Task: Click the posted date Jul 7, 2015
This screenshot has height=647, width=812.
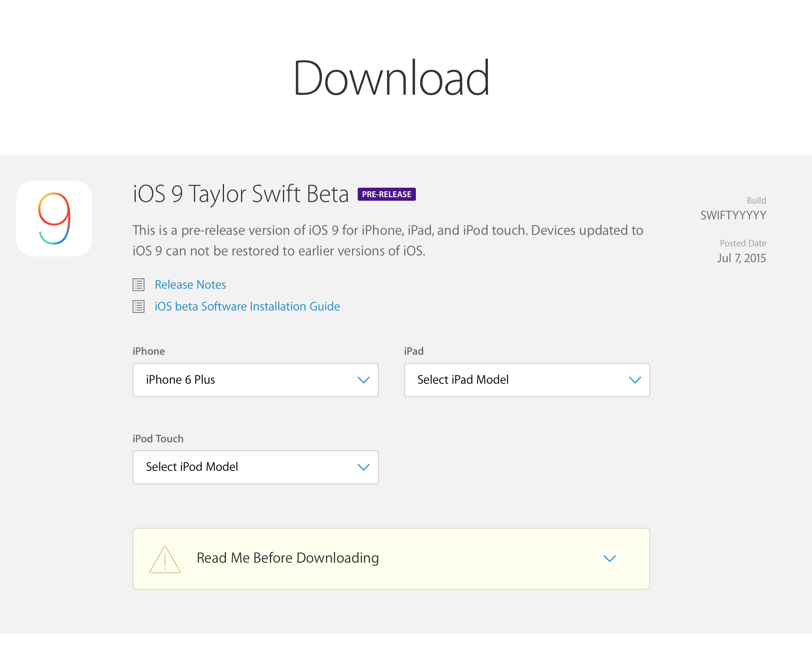Action: pos(742,258)
